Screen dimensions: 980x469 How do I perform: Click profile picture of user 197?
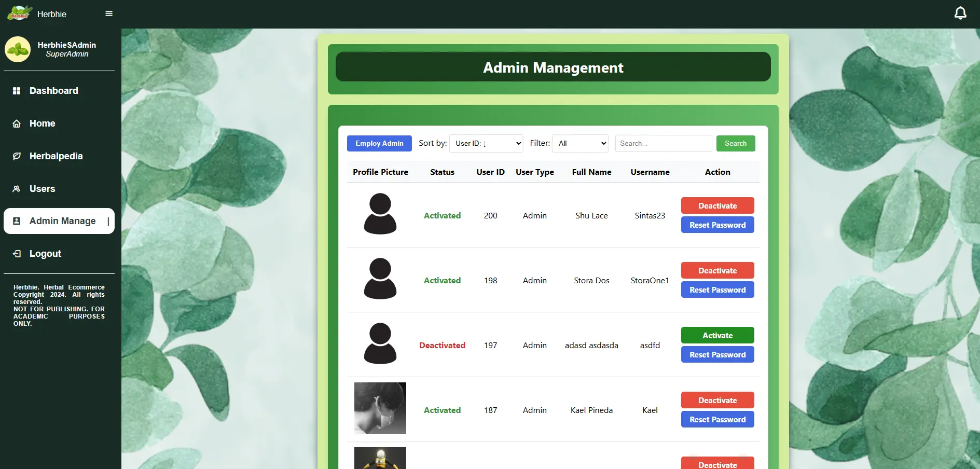(x=380, y=343)
